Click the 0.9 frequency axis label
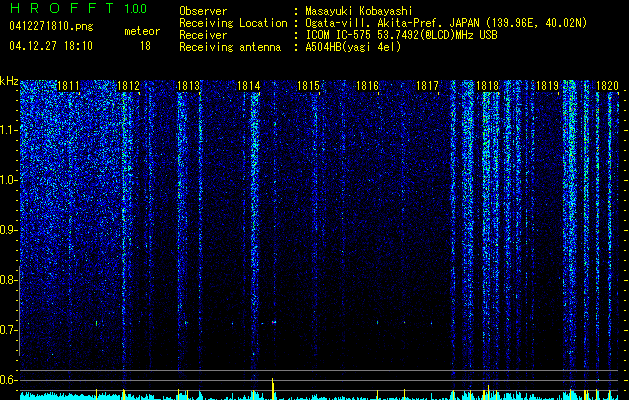The height and width of the screenshot is (400, 629). click(8, 230)
